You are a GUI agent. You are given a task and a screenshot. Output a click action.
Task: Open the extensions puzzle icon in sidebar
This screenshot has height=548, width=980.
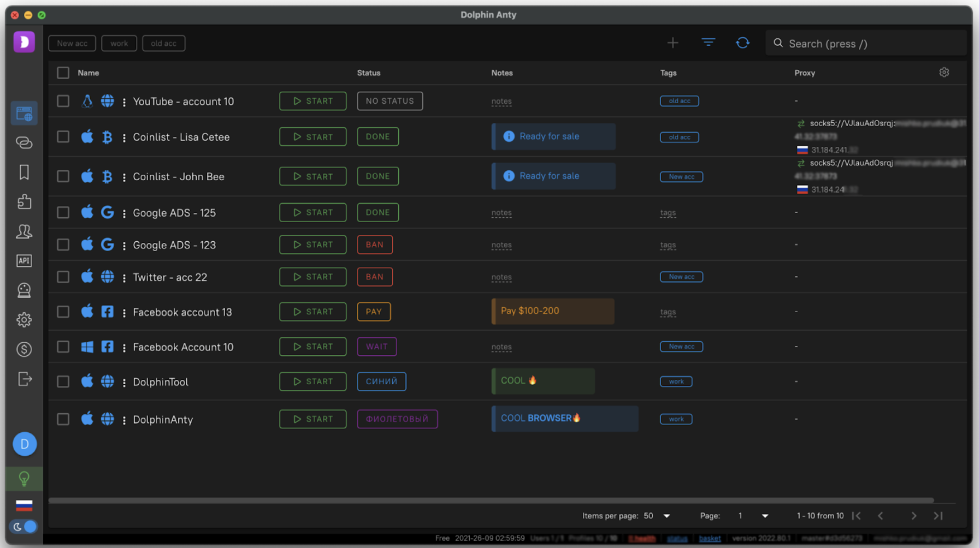click(24, 202)
